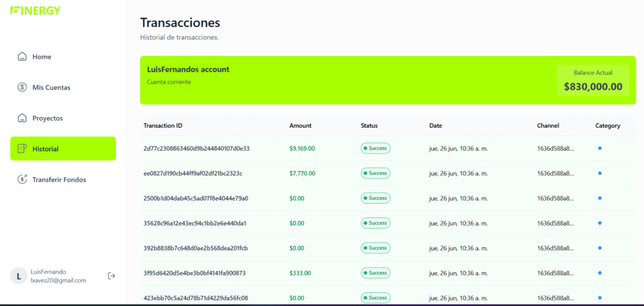Click the Home house icon
Screen dimensions: 644x306
23,57
